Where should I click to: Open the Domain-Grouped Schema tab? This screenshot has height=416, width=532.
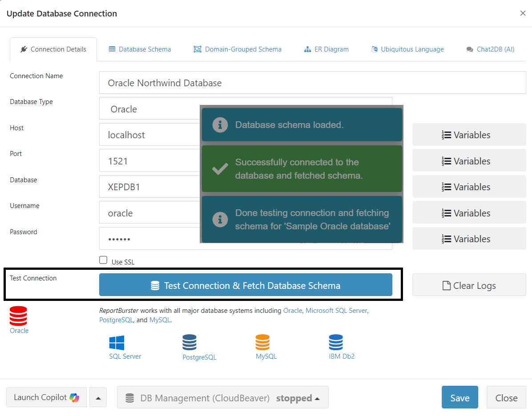click(238, 49)
